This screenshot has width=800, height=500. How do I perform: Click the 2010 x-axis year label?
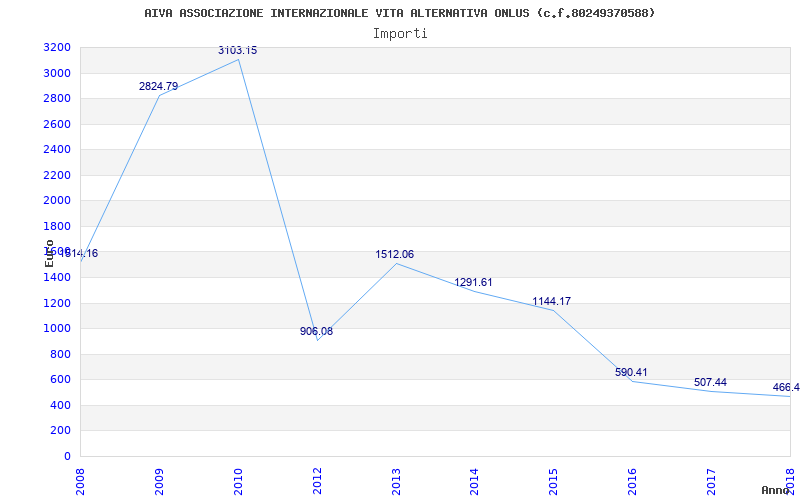[238, 481]
